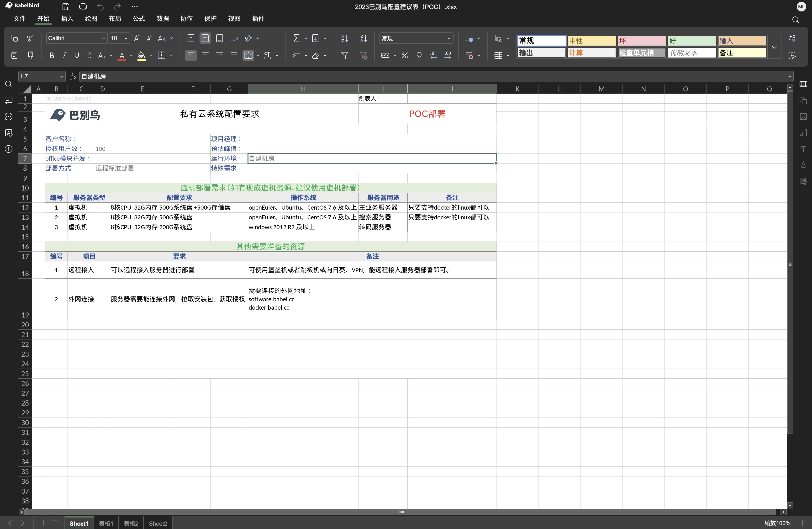Open the search icon in left sidebar
The width and height of the screenshot is (812, 529).
[9, 84]
